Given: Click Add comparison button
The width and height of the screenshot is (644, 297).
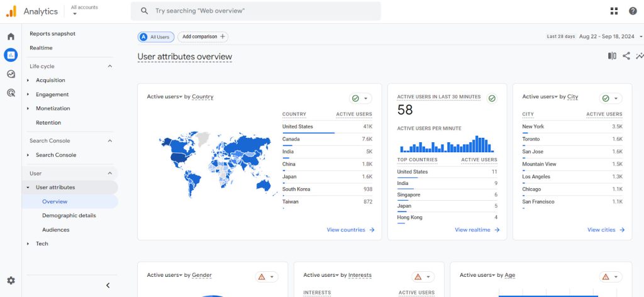Looking at the screenshot, I should (x=203, y=37).
